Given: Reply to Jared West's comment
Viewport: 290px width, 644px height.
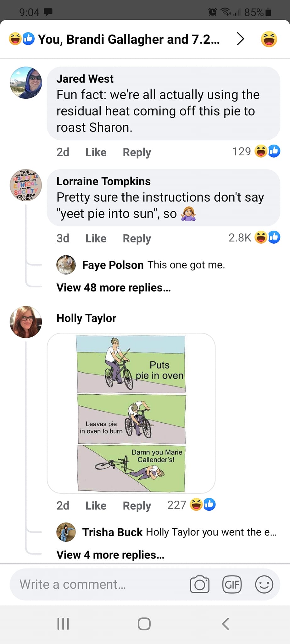Looking at the screenshot, I should (137, 152).
